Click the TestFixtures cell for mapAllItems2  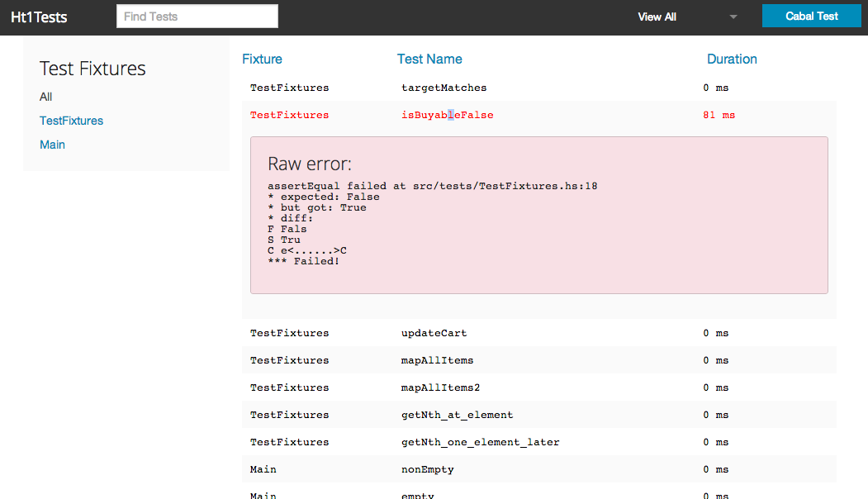[x=290, y=387]
